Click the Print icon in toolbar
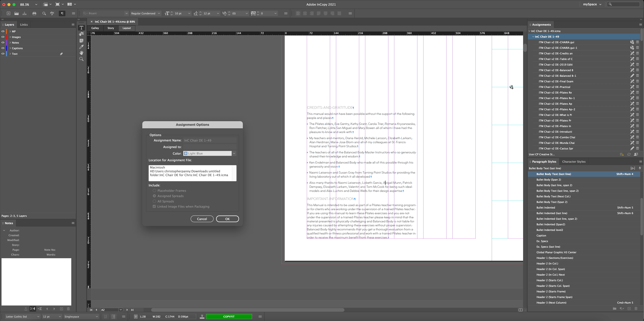 tap(34, 13)
